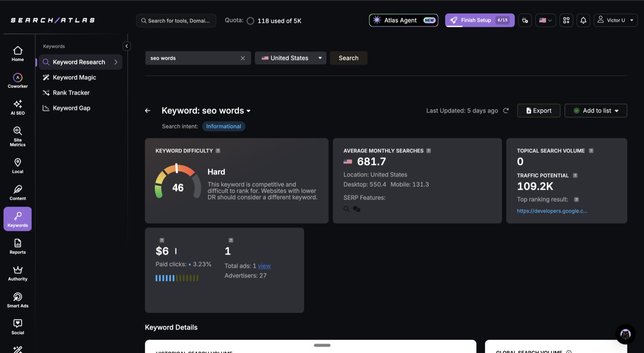The image size is (644, 353).
Task: Open the Coworker sidebar section
Action: (18, 81)
